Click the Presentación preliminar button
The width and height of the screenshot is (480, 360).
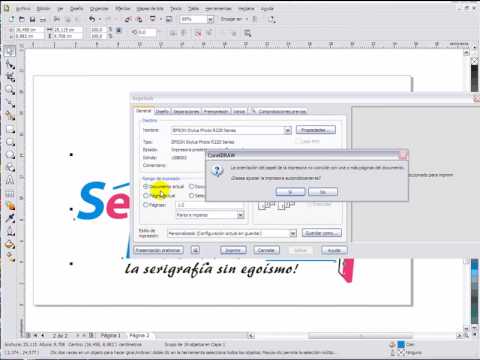(x=159, y=250)
